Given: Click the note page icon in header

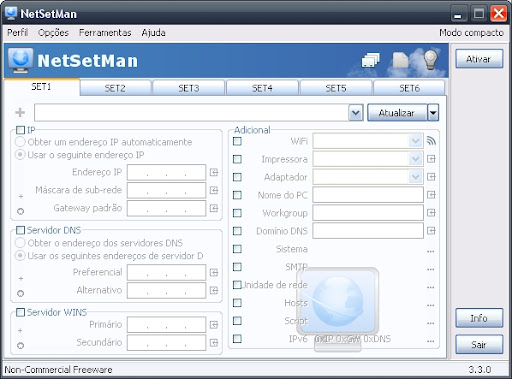Looking at the screenshot, I should 400,60.
